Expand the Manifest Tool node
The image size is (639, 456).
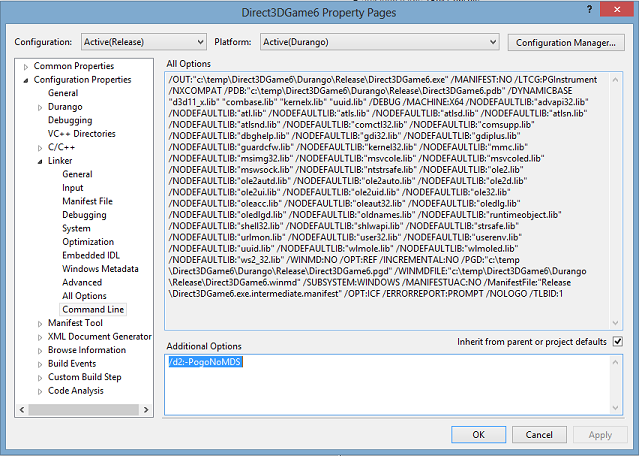[x=40, y=324]
